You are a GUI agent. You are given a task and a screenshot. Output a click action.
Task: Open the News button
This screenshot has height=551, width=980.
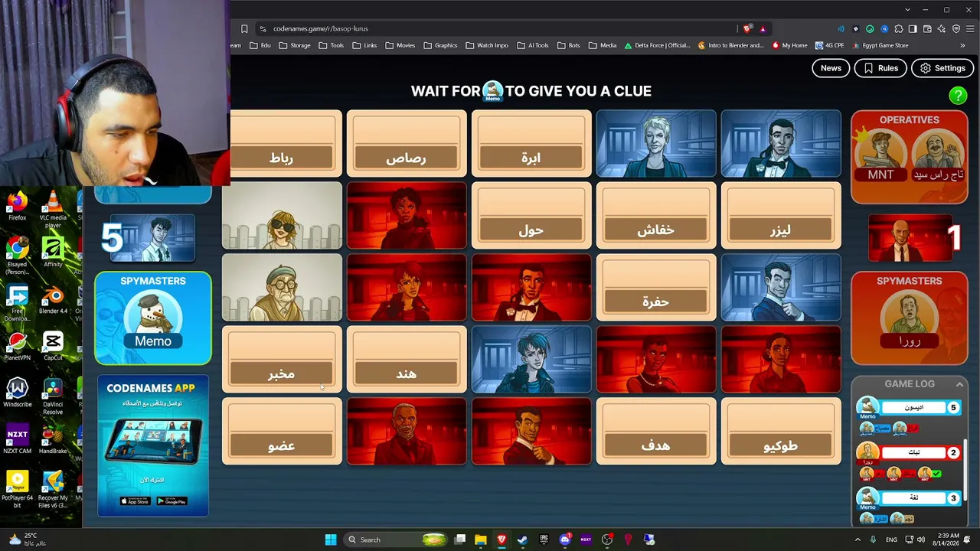coord(831,68)
